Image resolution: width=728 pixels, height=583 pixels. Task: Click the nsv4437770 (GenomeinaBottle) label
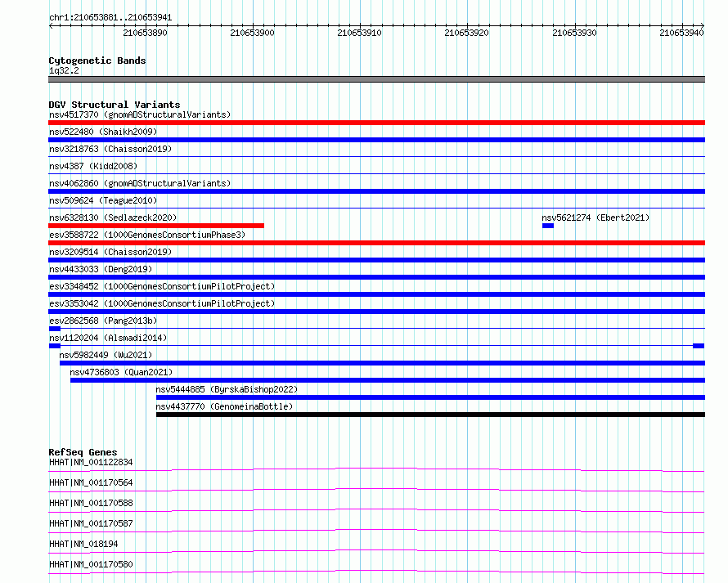pyautogui.click(x=224, y=406)
